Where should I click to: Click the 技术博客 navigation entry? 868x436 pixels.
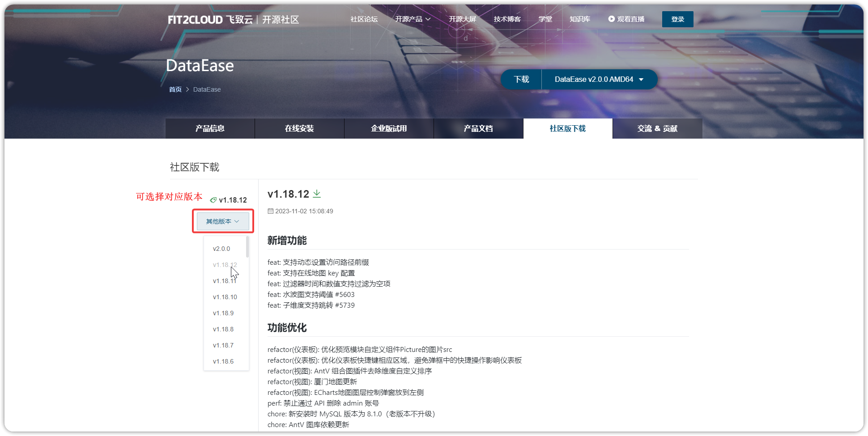(x=507, y=19)
